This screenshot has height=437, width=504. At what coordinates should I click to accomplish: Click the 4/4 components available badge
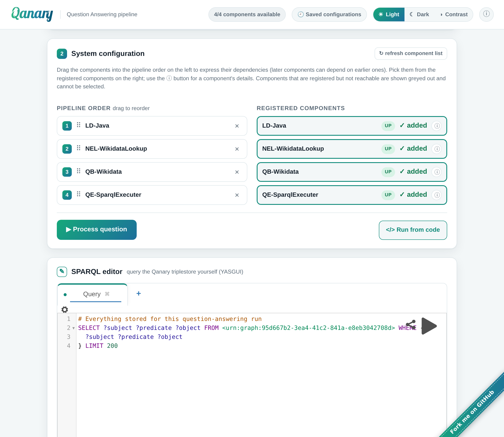click(247, 14)
